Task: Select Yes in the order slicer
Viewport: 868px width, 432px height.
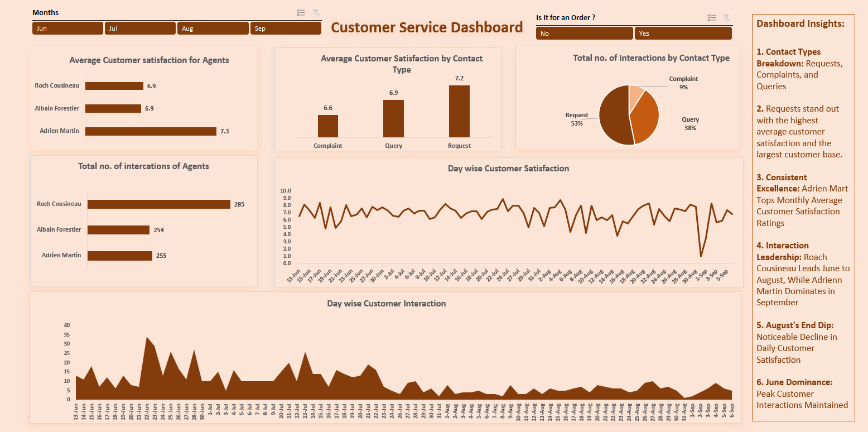Action: click(x=683, y=33)
